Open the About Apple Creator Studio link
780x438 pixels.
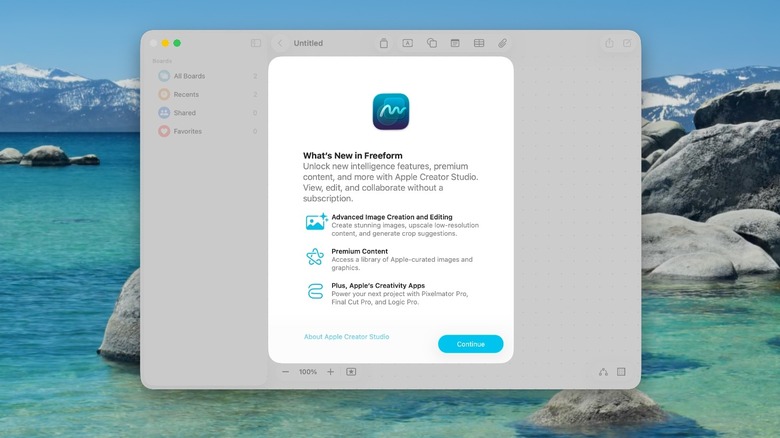(x=347, y=337)
